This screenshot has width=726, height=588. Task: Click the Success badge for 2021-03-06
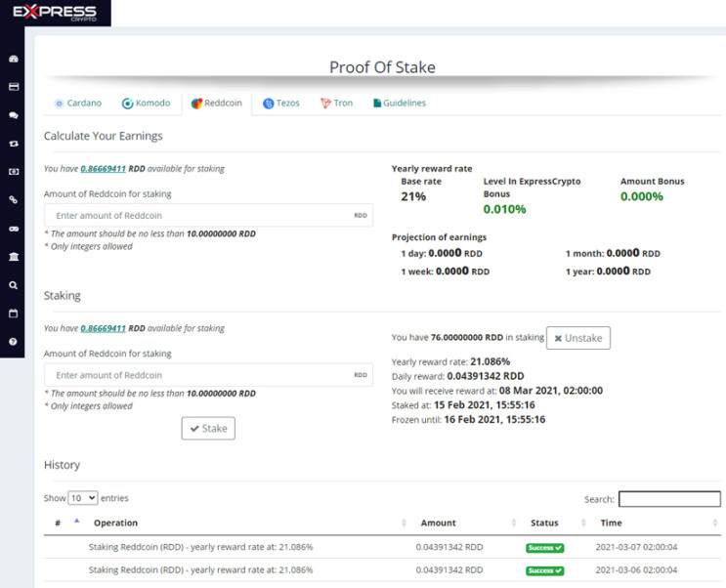pos(545,570)
